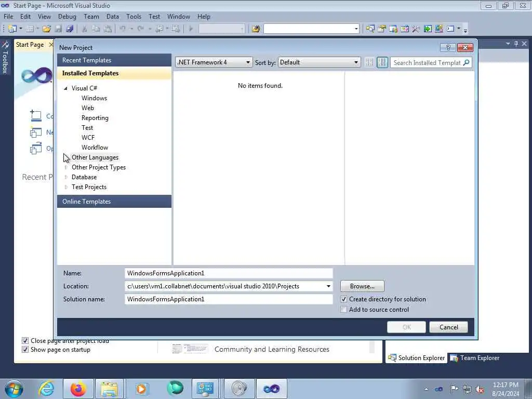The image size is (532, 399).
Task: Open the New Project icon dropdown arrow
Action: click(21, 29)
